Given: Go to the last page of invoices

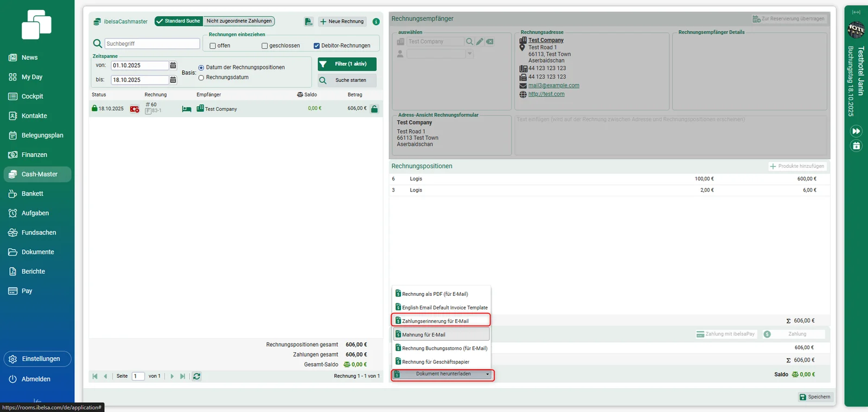Looking at the screenshot, I should click(183, 376).
